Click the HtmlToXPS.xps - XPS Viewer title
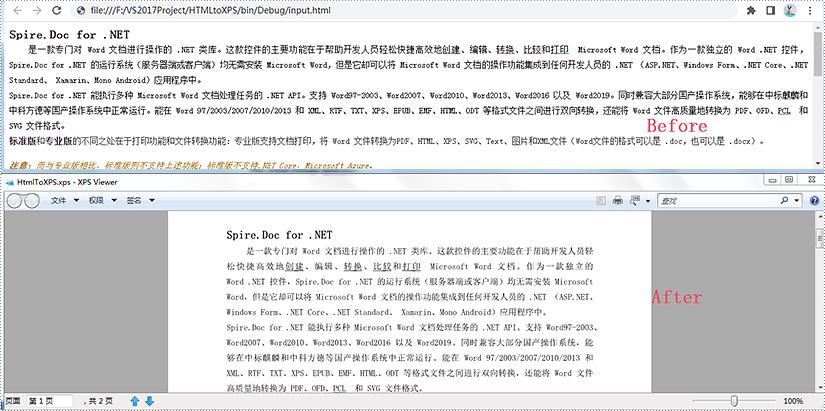 click(x=67, y=182)
